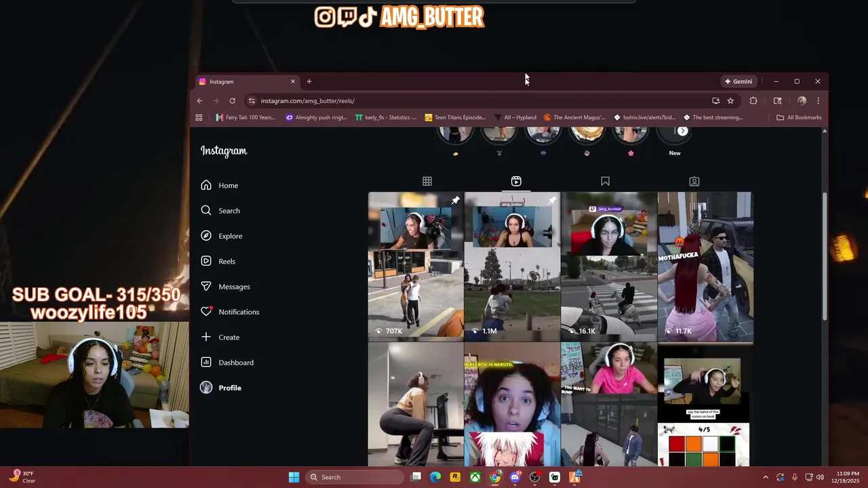Open Notifications in the sidebar
Image resolution: width=868 pixels, height=488 pixels.
coord(230,312)
